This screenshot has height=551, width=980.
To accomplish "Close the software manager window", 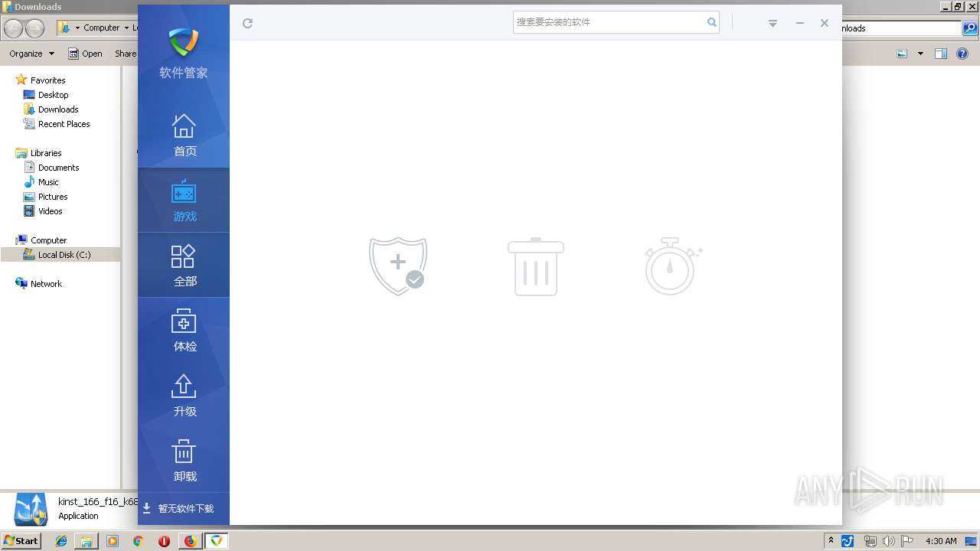I will (825, 23).
